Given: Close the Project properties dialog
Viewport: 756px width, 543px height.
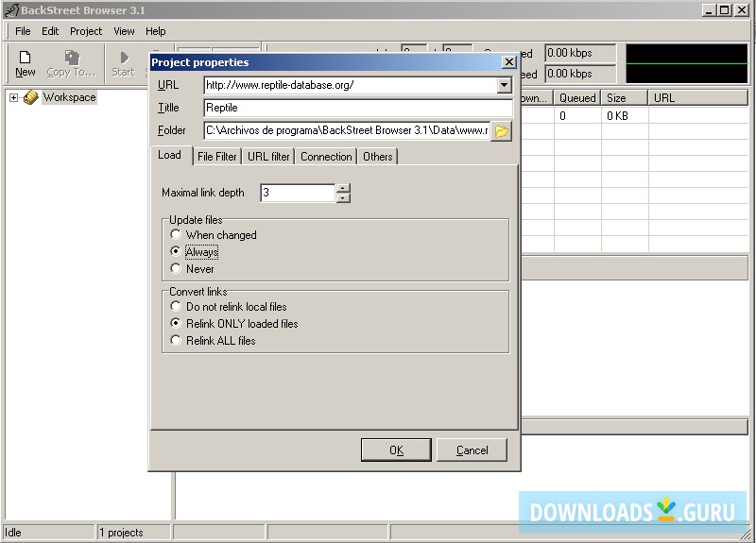Looking at the screenshot, I should click(x=509, y=62).
